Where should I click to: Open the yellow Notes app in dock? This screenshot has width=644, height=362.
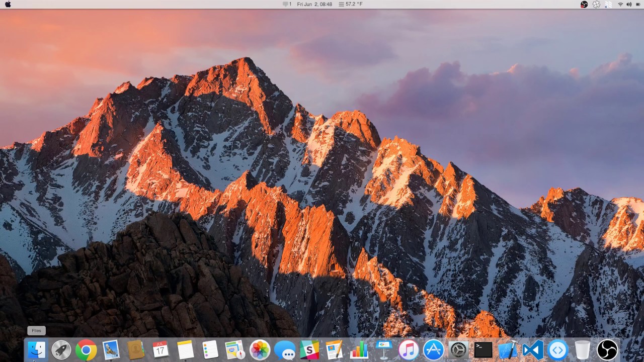click(185, 350)
